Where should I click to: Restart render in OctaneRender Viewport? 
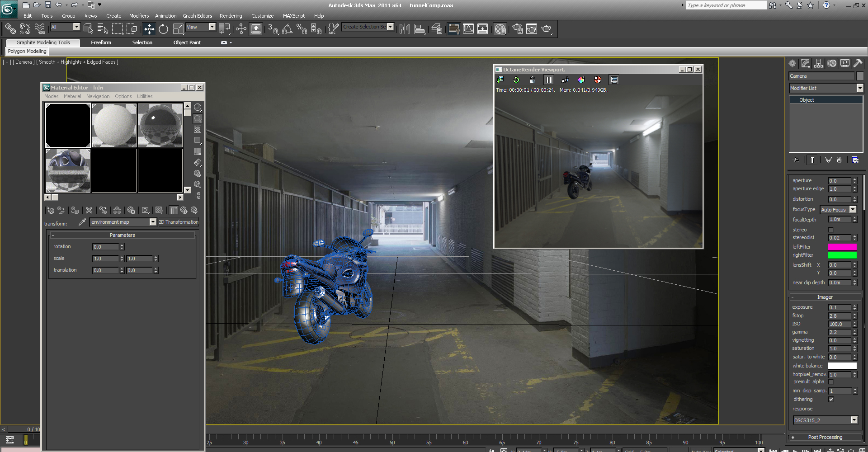[x=516, y=80]
